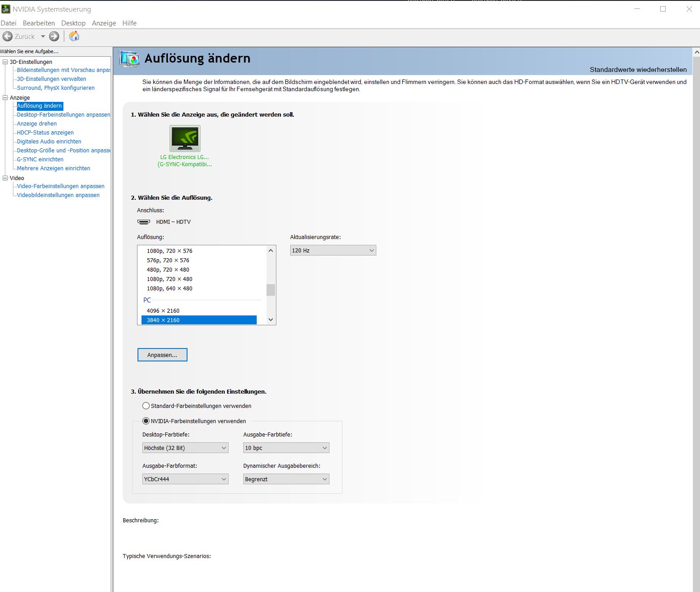Screen dimensions: 700x592
Task: Open Desktop-Größe und -Position anpassen
Action: coord(63,151)
